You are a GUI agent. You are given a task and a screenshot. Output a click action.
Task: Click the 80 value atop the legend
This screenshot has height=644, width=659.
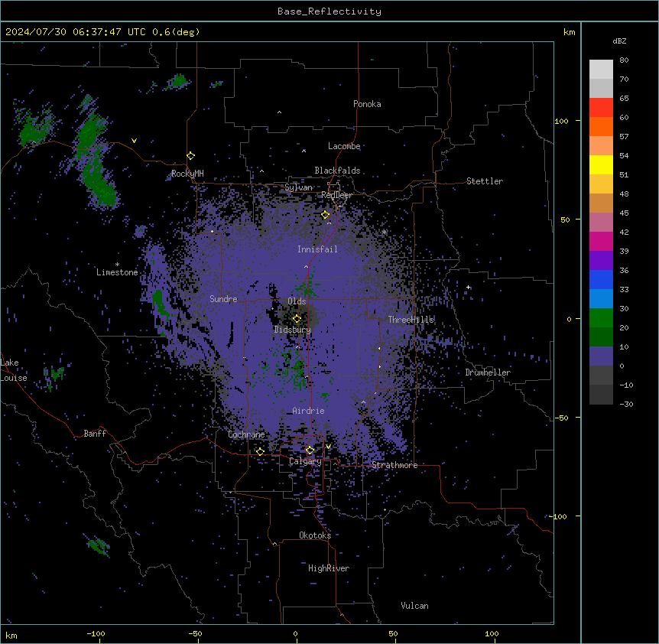(x=624, y=60)
